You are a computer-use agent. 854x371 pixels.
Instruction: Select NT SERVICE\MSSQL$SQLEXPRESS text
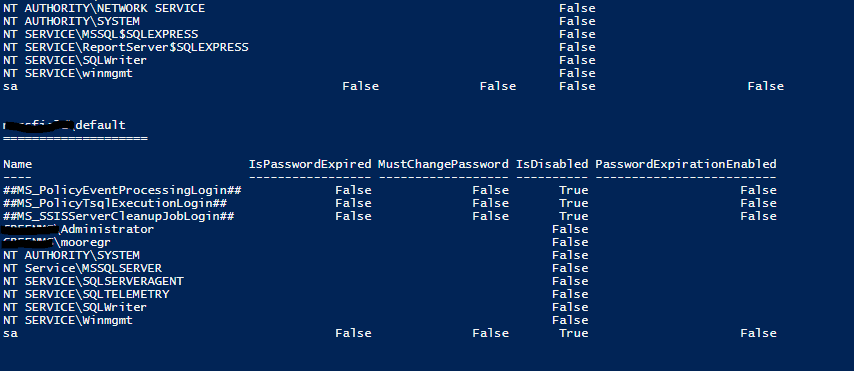coord(100,34)
